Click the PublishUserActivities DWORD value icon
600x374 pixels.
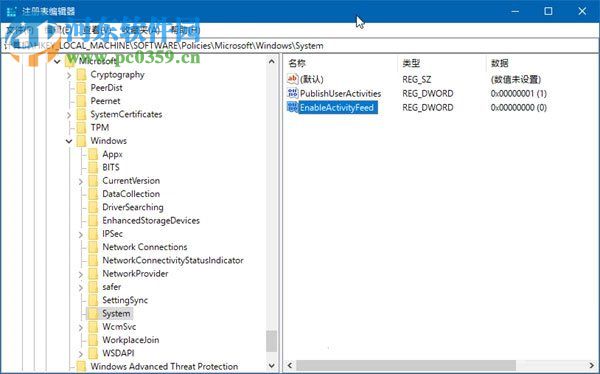click(x=292, y=93)
